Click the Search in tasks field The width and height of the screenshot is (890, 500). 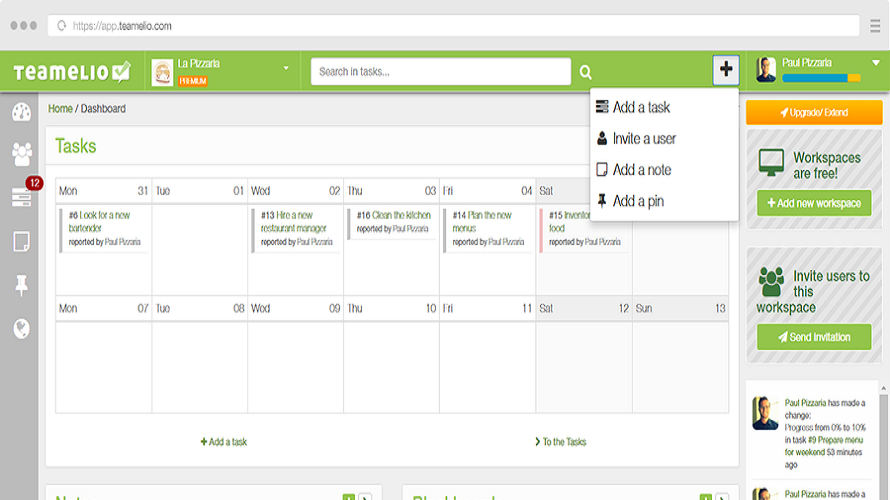point(440,72)
